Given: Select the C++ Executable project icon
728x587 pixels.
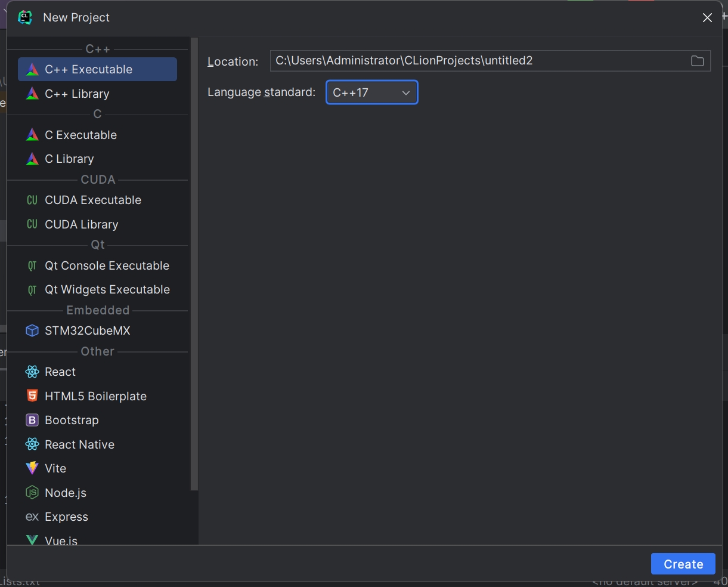Looking at the screenshot, I should pyautogui.click(x=33, y=70).
